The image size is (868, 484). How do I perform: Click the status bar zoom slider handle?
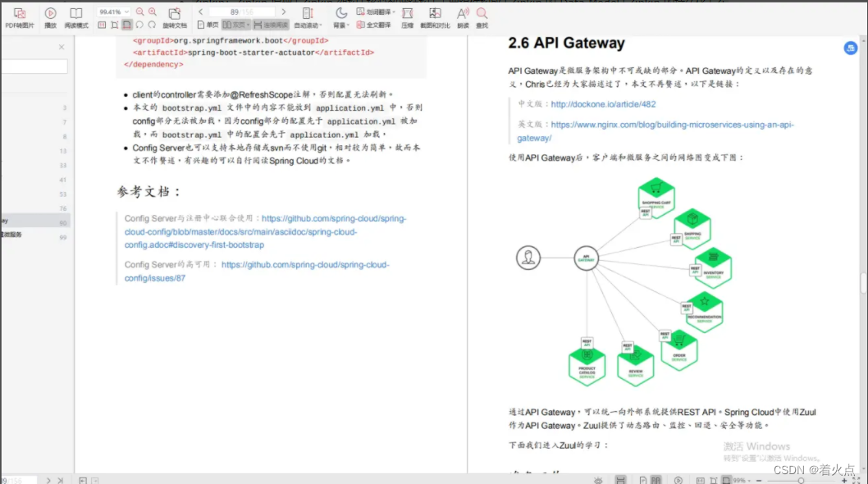pyautogui.click(x=801, y=481)
